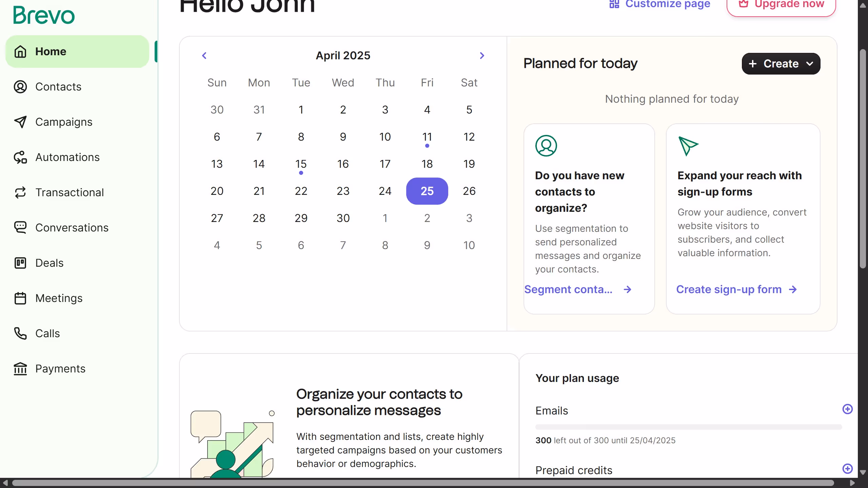This screenshot has width=868, height=488.
Task: Open Meetings calendar icon
Action: (20, 298)
